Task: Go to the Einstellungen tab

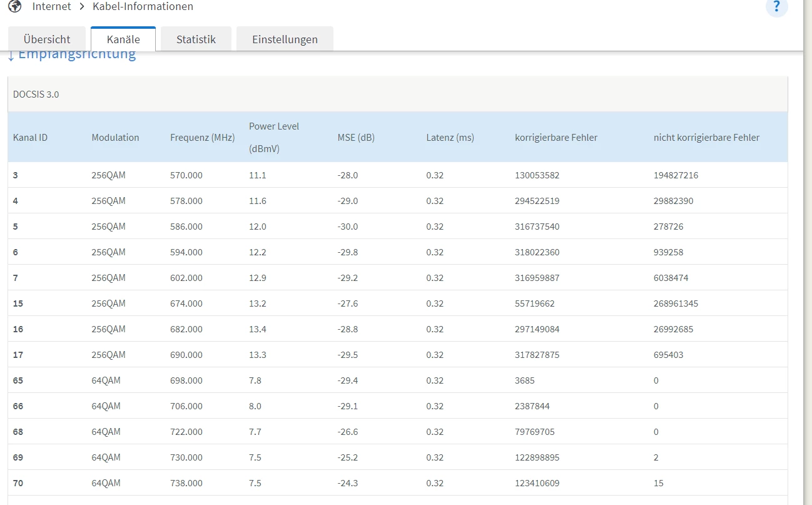Action: pyautogui.click(x=285, y=39)
